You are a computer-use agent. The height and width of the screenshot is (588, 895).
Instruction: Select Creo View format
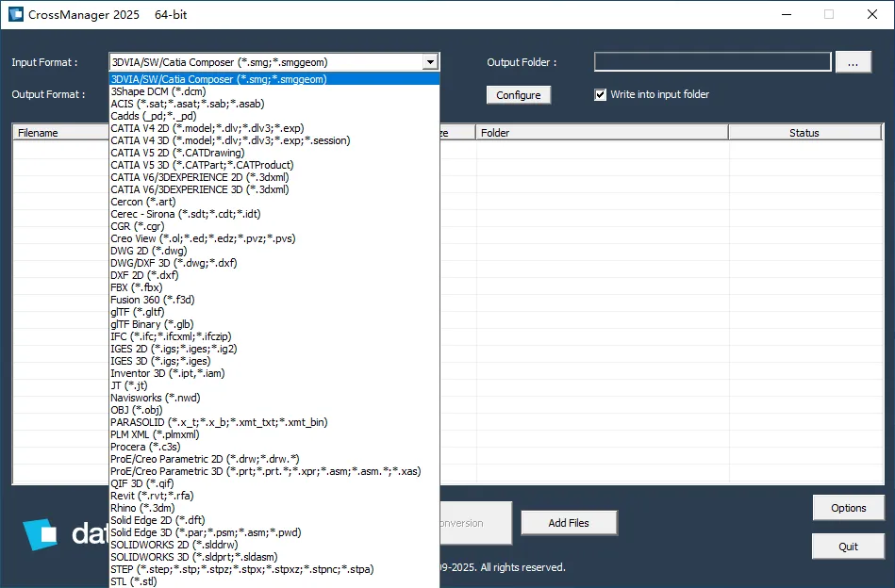pyautogui.click(x=274, y=238)
